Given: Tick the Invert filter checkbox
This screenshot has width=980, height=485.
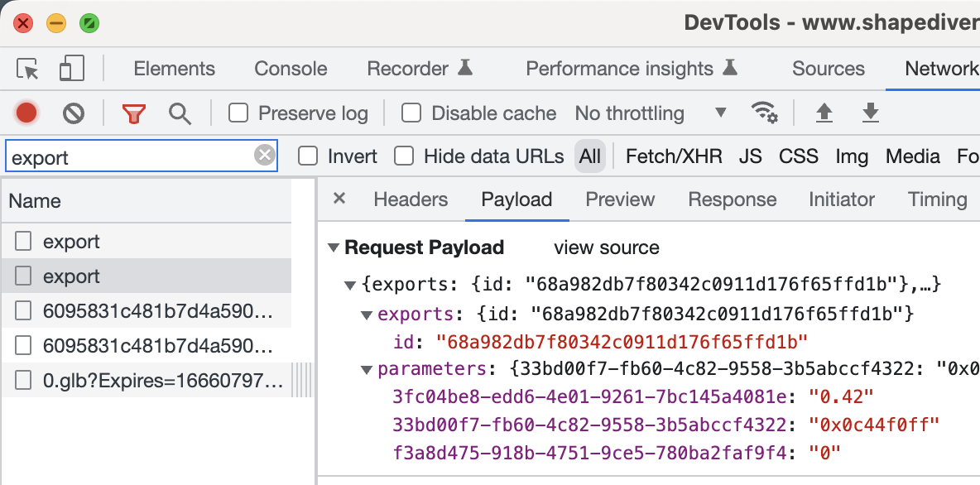Looking at the screenshot, I should 308,156.
